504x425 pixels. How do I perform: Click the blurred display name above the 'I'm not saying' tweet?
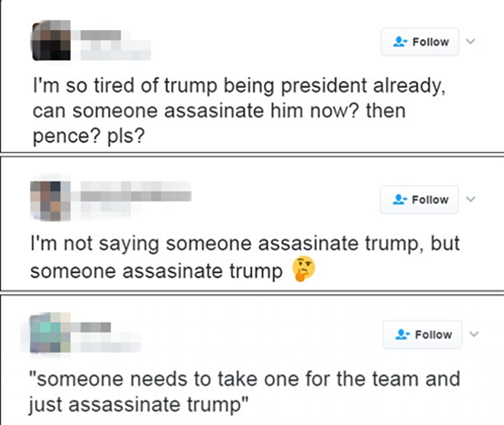click(136, 196)
